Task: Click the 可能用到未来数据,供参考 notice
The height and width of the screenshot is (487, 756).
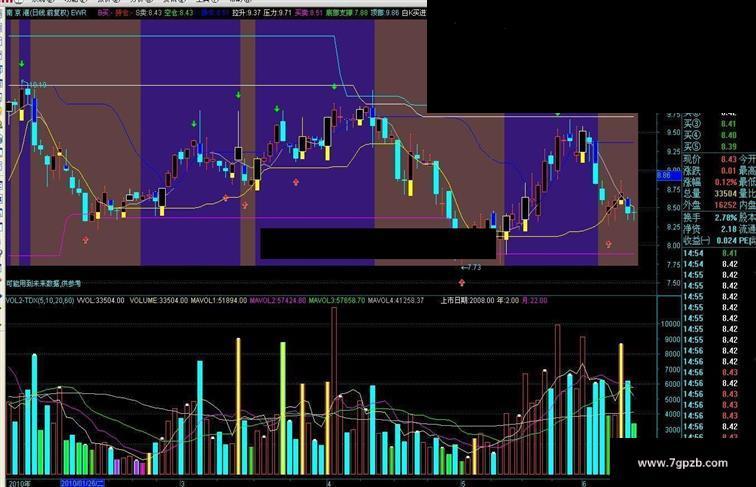Action: [x=43, y=284]
